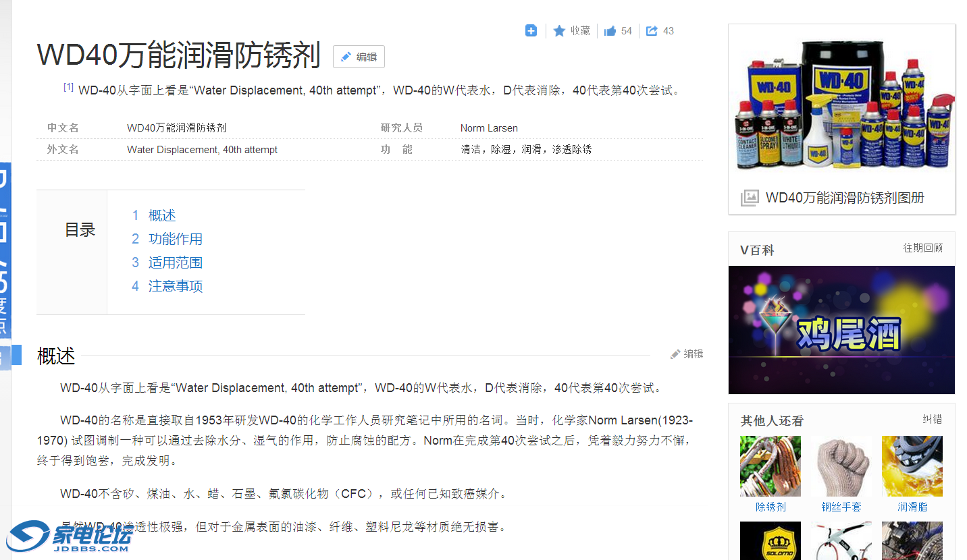Click the [1] reference superscript link
Viewport: 967px width, 560px height.
click(x=68, y=86)
